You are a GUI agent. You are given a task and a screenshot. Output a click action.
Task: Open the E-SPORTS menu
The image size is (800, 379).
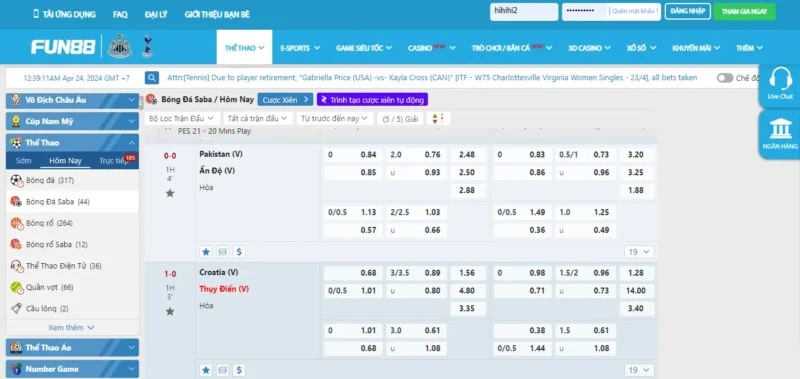click(x=300, y=48)
